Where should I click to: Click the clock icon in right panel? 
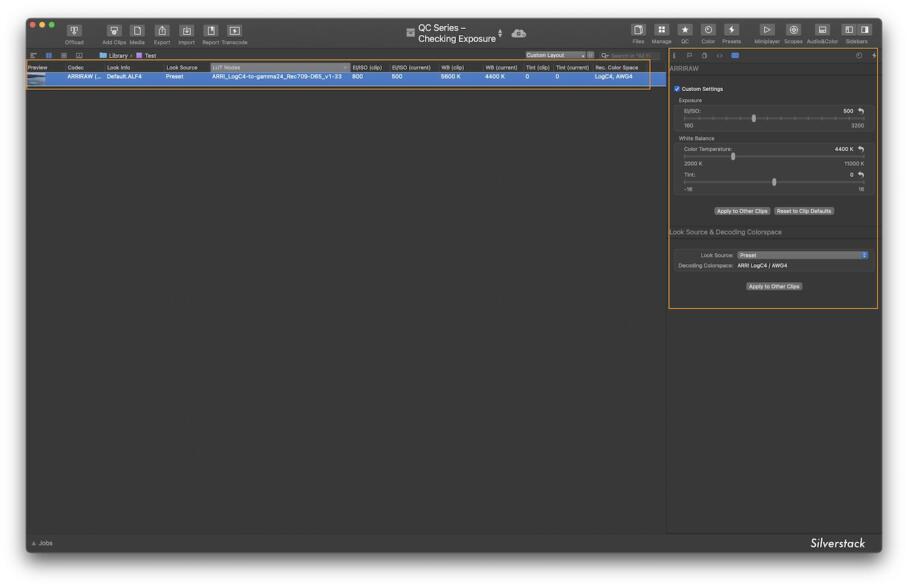[x=859, y=56]
